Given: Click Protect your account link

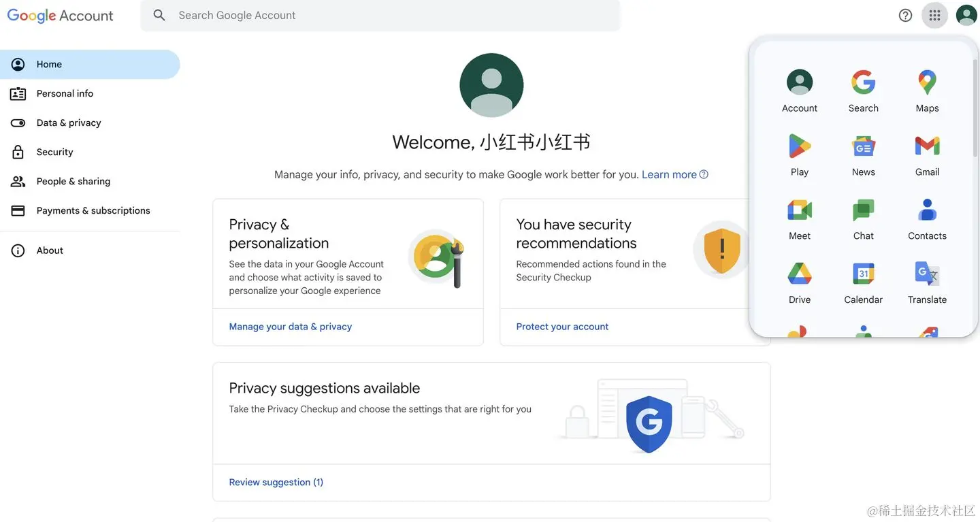Looking at the screenshot, I should tap(562, 327).
